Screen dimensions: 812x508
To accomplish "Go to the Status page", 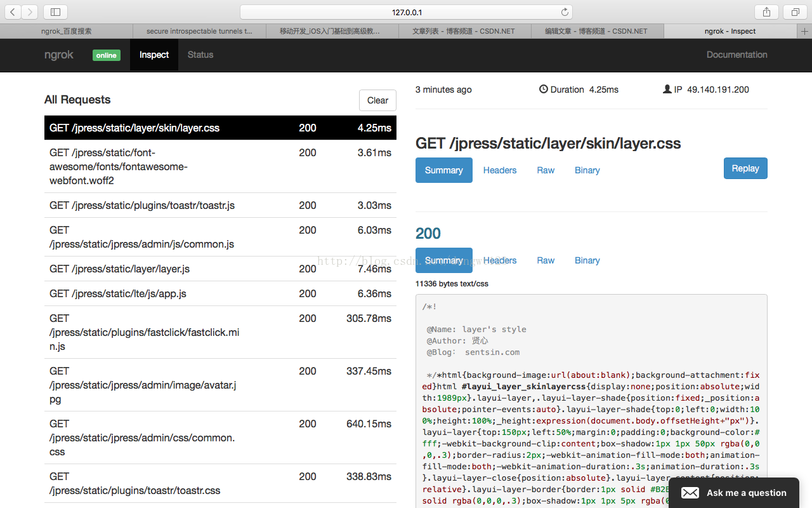I will (200, 55).
